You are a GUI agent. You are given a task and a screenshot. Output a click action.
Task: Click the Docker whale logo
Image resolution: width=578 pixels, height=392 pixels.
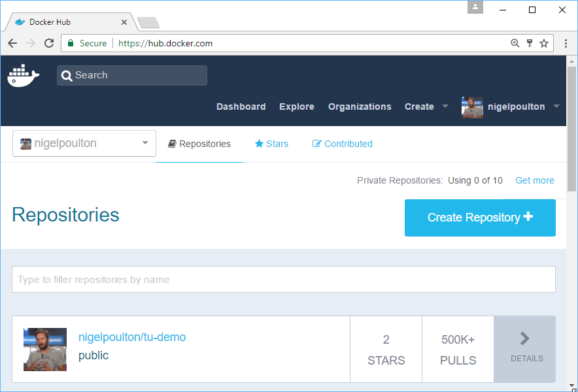click(24, 75)
